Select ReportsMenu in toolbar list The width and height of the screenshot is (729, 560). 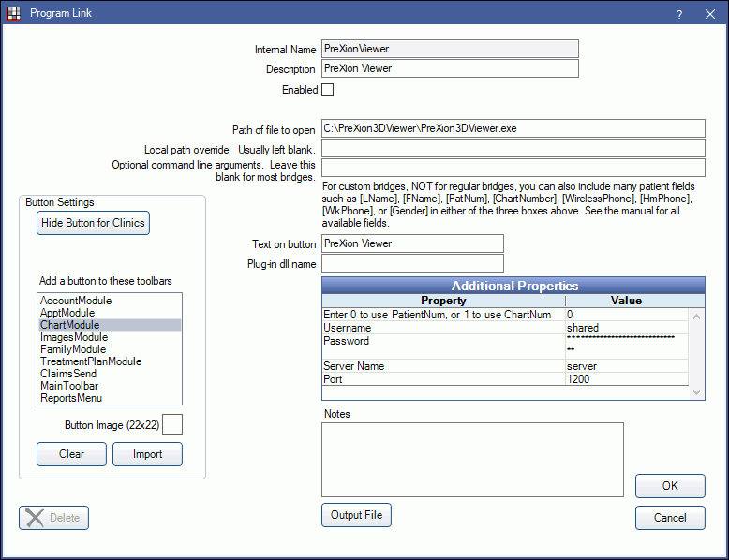pyautogui.click(x=110, y=398)
